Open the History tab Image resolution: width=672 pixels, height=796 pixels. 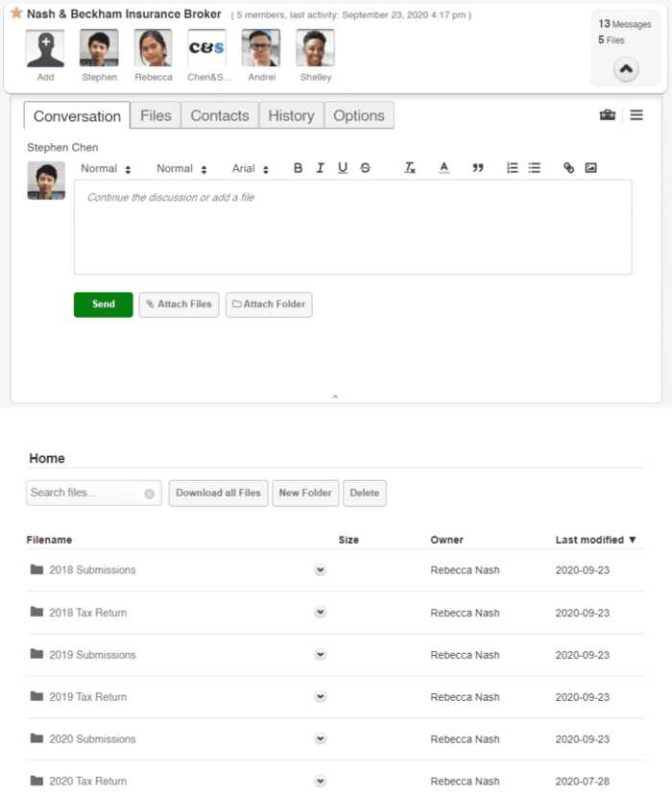(291, 116)
